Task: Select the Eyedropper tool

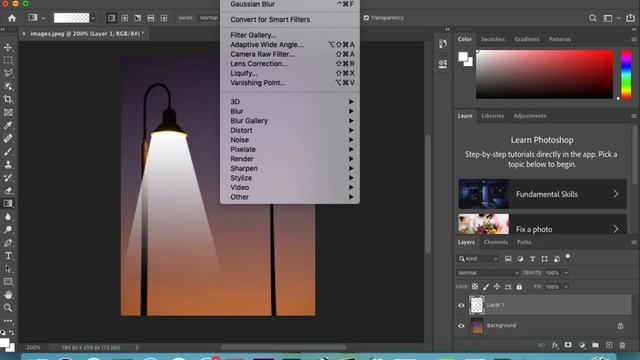Action: pos(8,125)
